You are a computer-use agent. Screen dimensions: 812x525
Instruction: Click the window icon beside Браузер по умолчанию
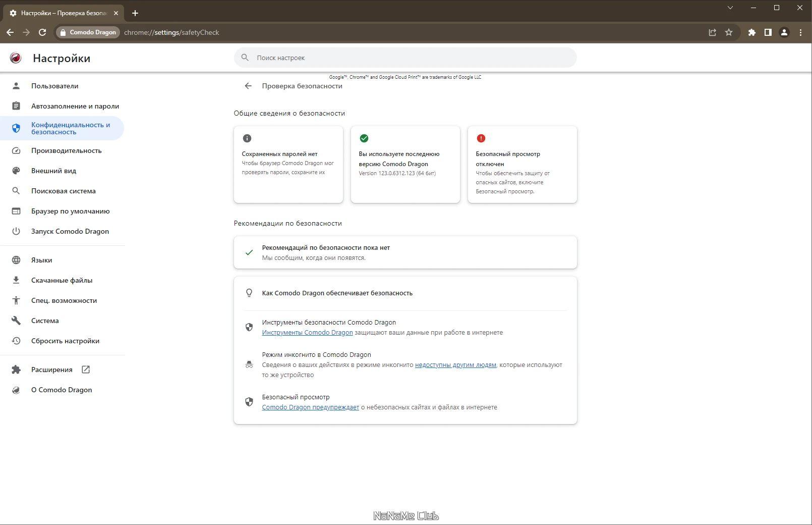[16, 211]
